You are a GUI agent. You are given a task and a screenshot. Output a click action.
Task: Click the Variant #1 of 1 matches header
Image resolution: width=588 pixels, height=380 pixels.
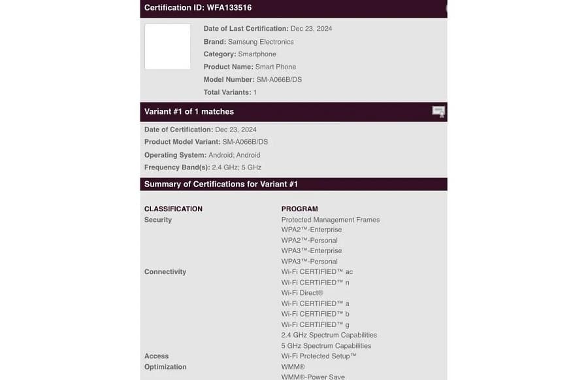[189, 112]
